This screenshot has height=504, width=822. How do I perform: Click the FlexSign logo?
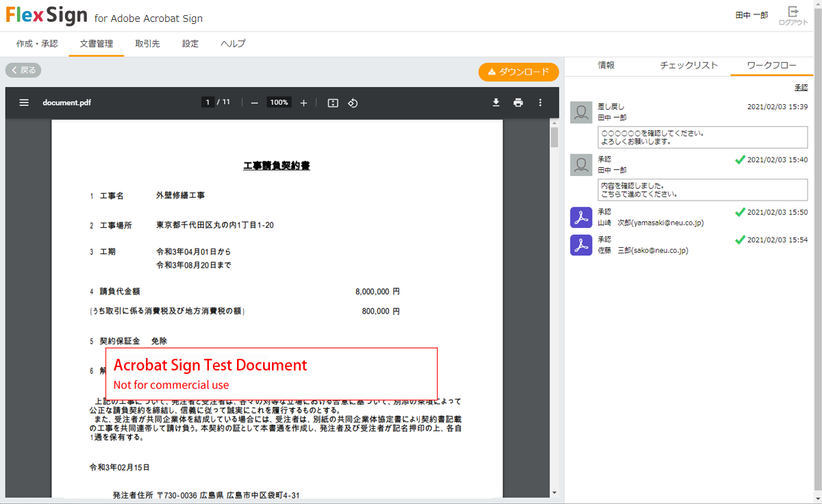[x=47, y=15]
